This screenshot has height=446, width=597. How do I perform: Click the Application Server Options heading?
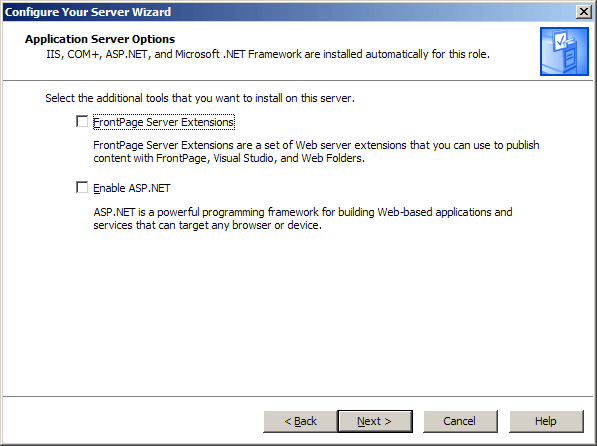100,39
